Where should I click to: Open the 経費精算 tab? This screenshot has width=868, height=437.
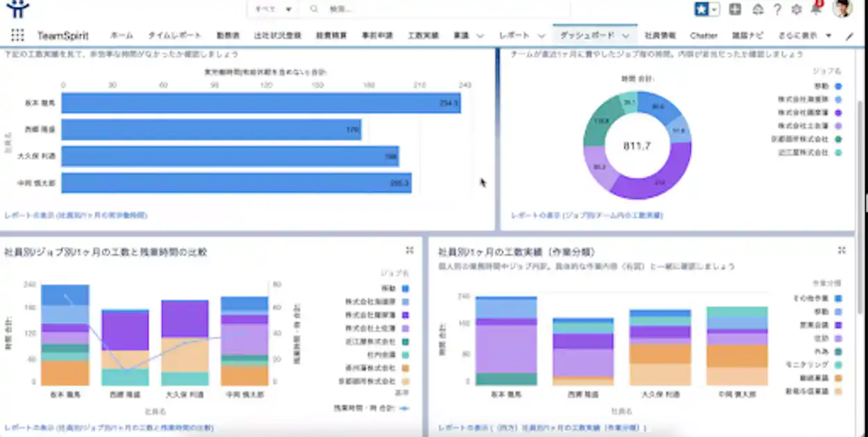[x=331, y=35]
